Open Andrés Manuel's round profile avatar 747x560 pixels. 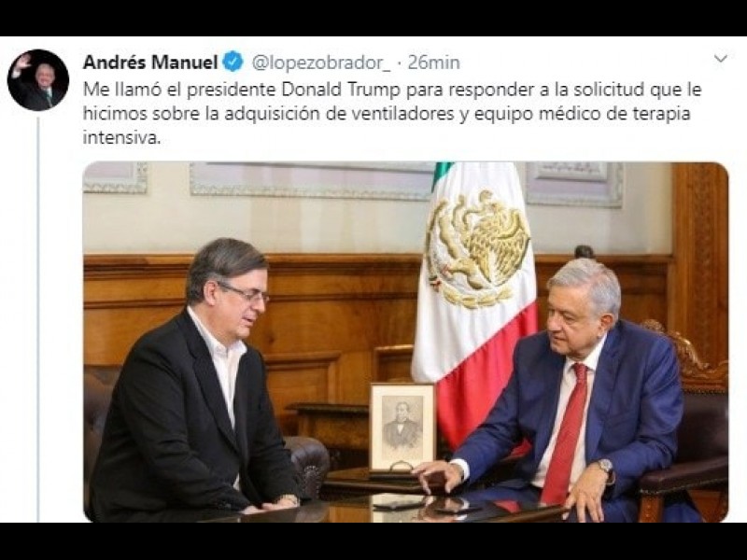point(38,80)
